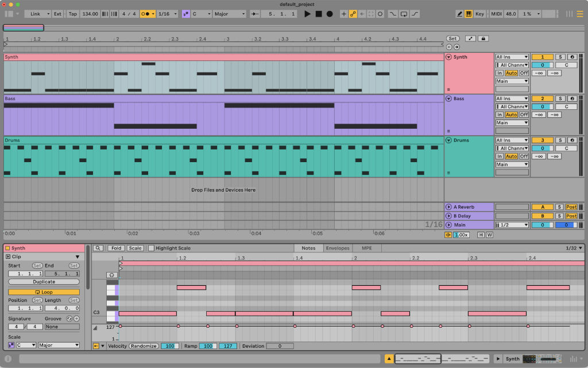
Task: Click the Session Record circle icon
Action: pyautogui.click(x=380, y=14)
